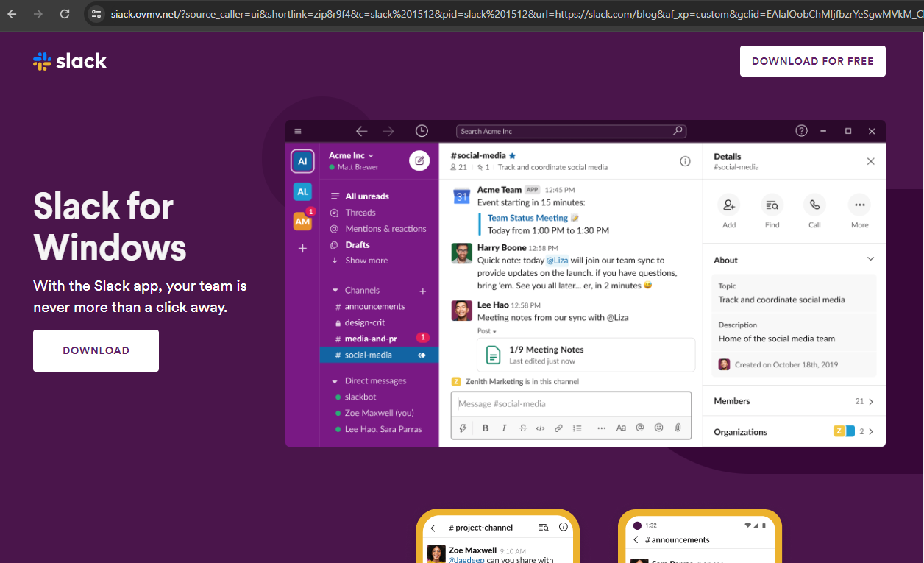Image resolution: width=924 pixels, height=563 pixels.
Task: Click the DOWNLOAD FOR FREE button
Action: click(813, 61)
